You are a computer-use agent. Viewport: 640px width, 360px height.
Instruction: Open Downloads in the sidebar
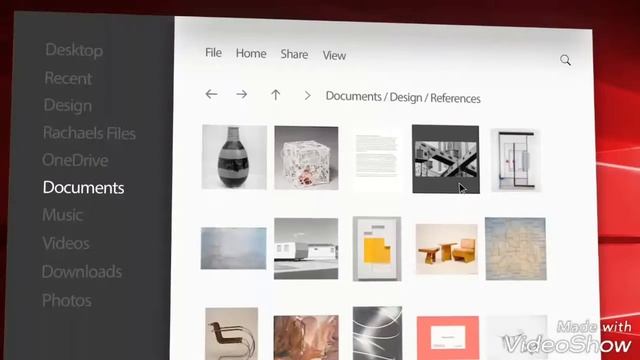pos(82,272)
